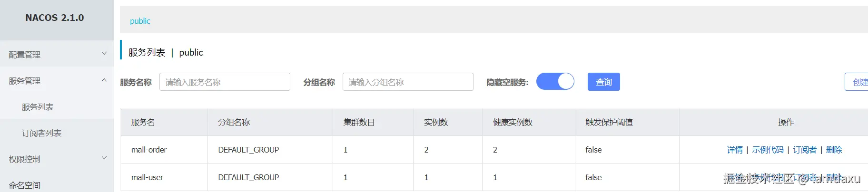Click the NACOS 2.1.0 logo header
The image size is (868, 192).
pos(55,18)
